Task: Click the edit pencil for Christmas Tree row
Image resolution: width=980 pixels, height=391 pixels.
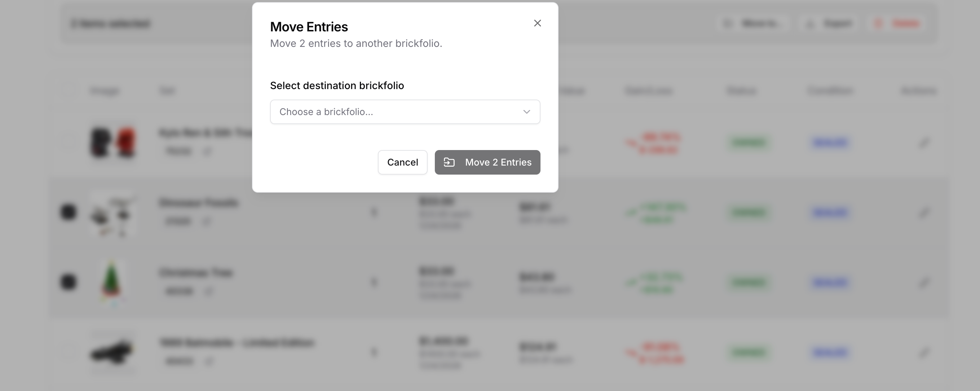Action: click(x=924, y=282)
